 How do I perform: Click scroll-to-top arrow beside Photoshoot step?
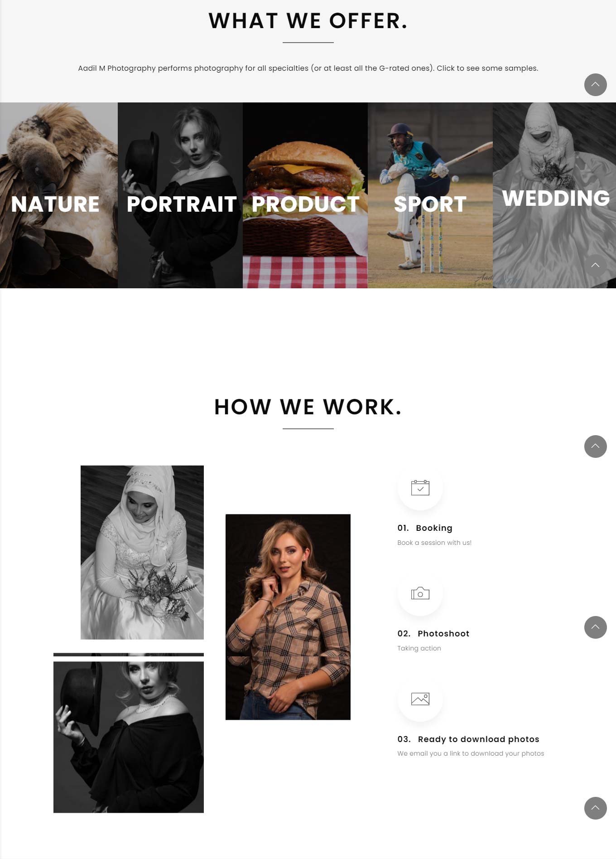[x=595, y=627]
